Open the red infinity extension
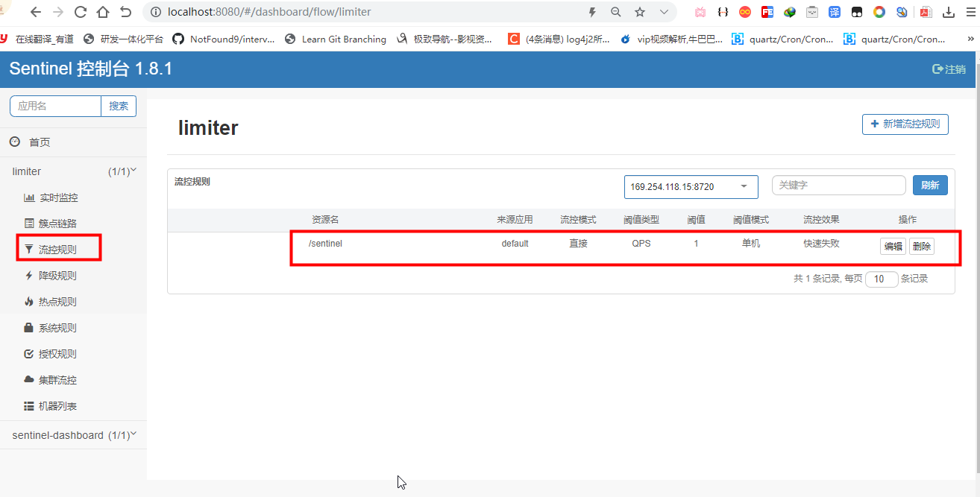 [x=744, y=12]
